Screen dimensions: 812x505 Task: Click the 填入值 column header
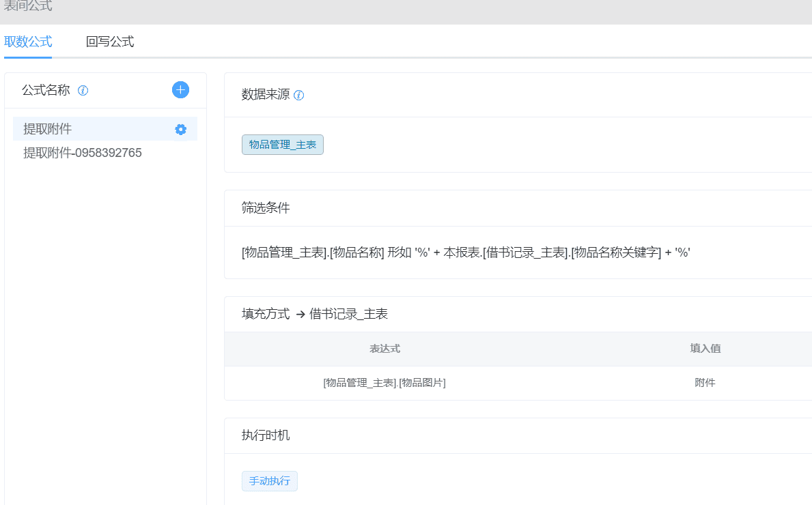pyautogui.click(x=705, y=349)
